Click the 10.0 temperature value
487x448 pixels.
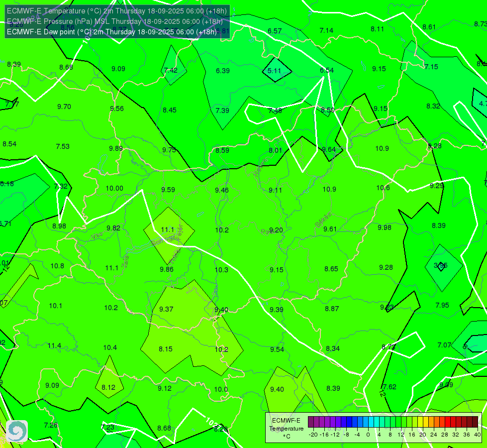221,389
